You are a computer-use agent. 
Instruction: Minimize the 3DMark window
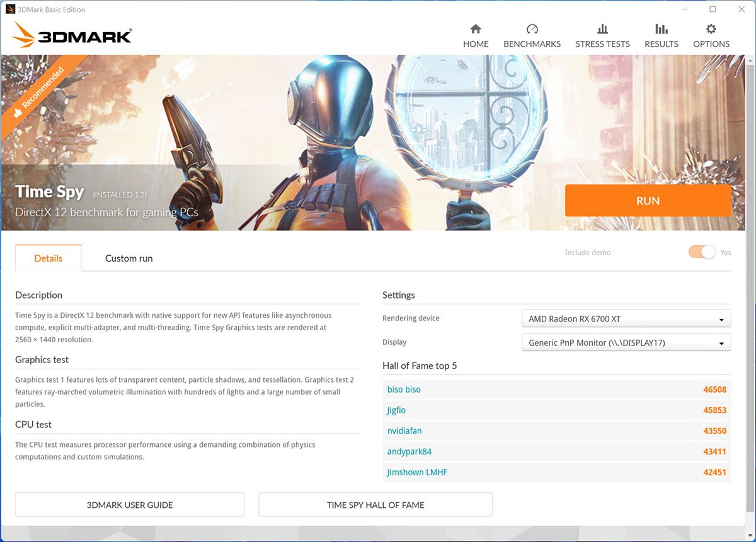point(684,9)
